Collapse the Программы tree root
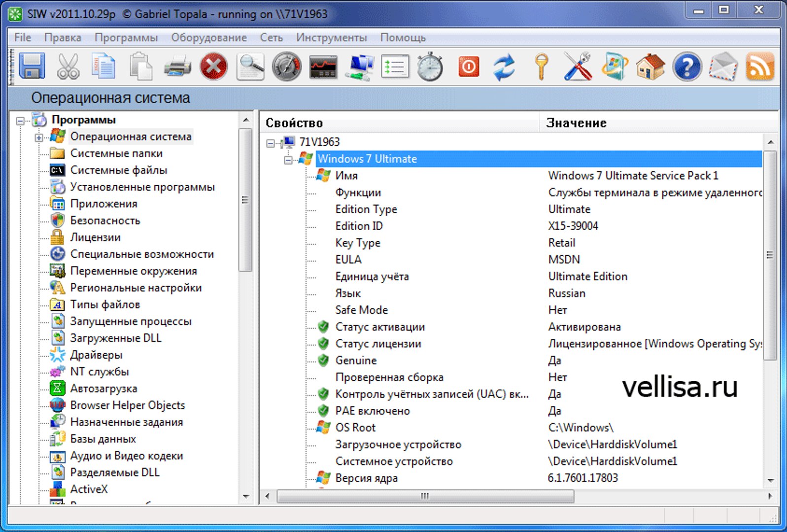 (20, 120)
